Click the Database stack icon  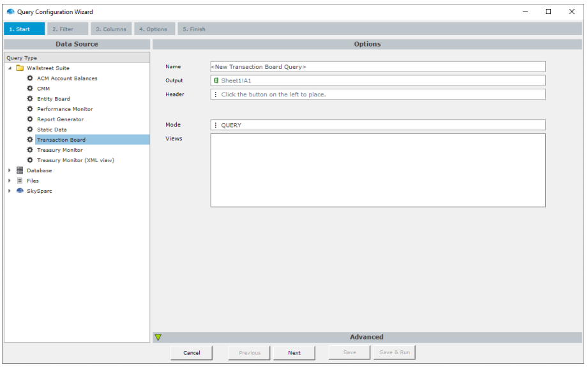(20, 170)
